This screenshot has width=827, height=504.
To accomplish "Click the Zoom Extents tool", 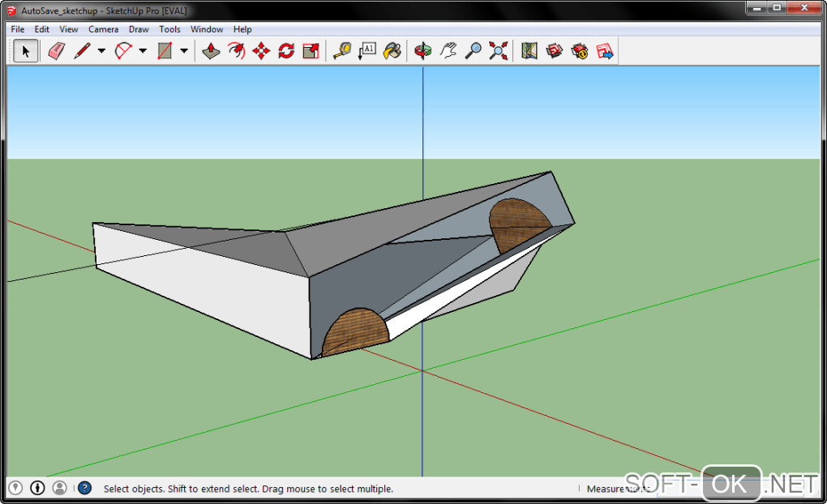I will coord(499,51).
